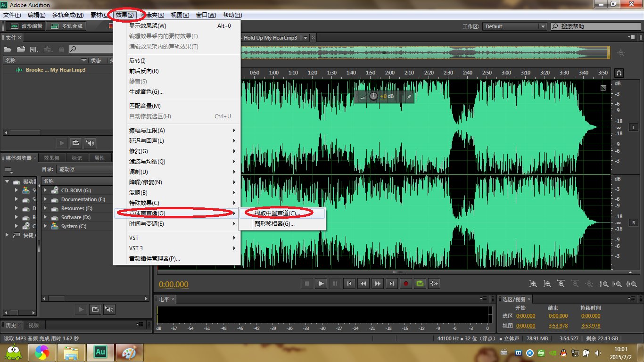This screenshot has height=362, width=644.
Task: Click the skip selection transport button
Action: [434, 283]
